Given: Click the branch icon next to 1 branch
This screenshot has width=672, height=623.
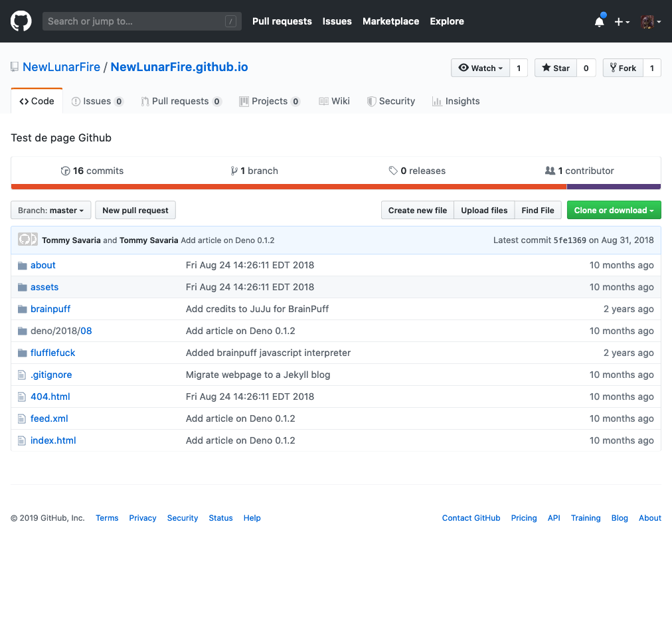Looking at the screenshot, I should point(234,171).
